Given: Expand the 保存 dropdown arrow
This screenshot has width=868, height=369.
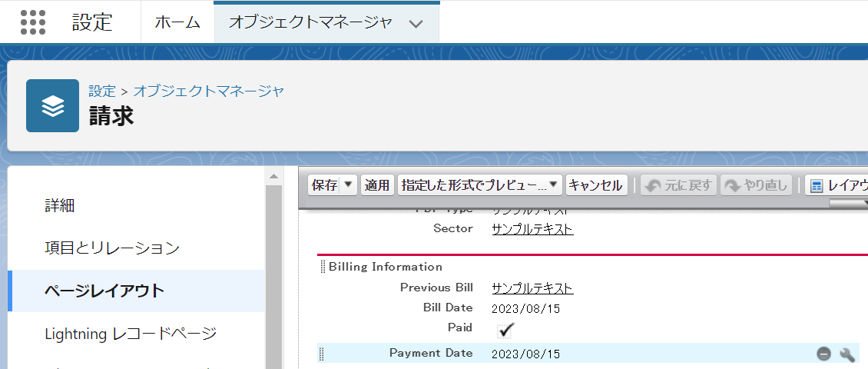Looking at the screenshot, I should [x=348, y=185].
